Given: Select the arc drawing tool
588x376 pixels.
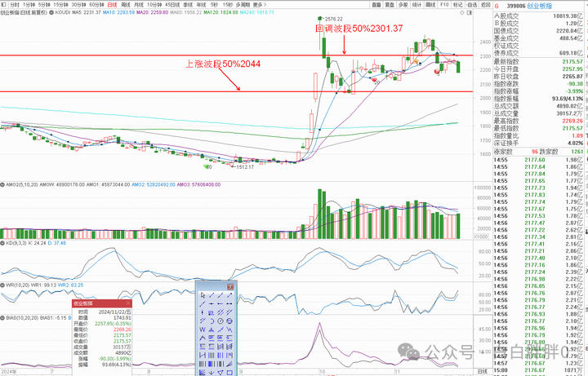Looking at the screenshot, I should point(212,321).
